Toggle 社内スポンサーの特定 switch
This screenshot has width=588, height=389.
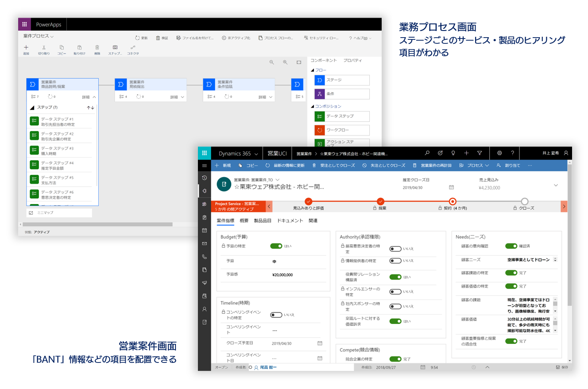coord(395,306)
